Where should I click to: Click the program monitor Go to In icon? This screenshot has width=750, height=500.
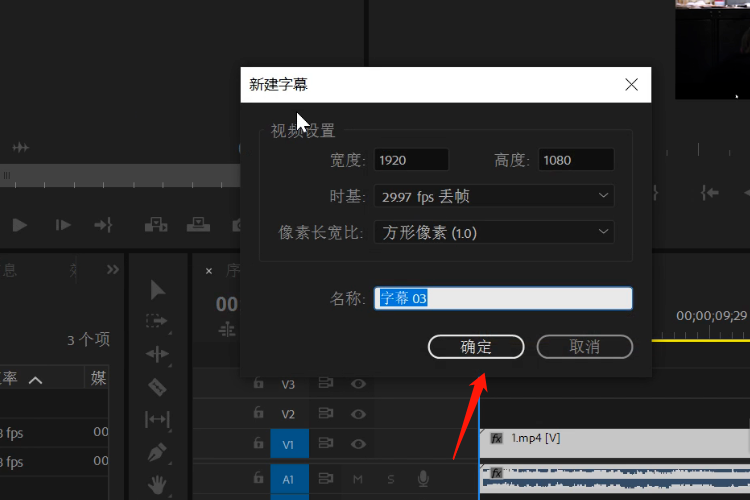710,193
